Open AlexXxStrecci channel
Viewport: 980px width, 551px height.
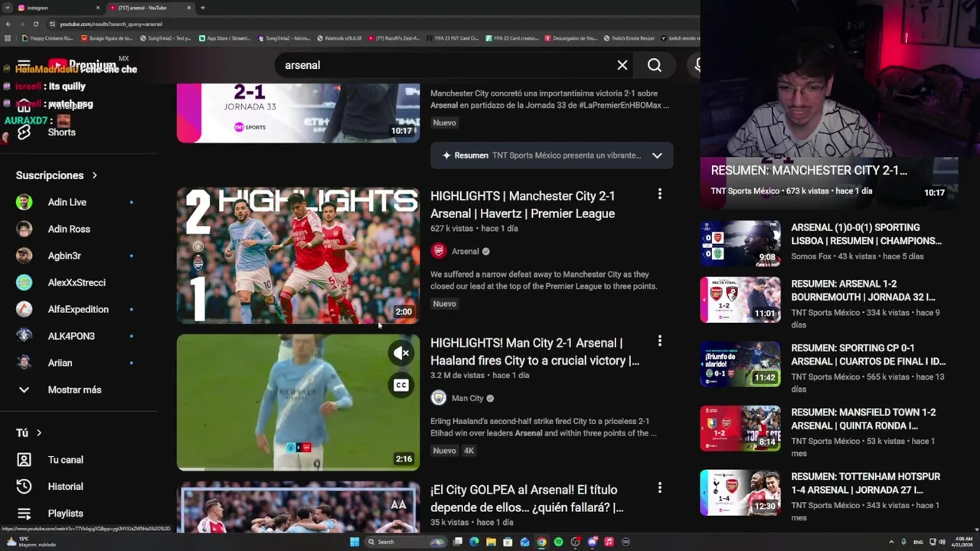pos(77,282)
